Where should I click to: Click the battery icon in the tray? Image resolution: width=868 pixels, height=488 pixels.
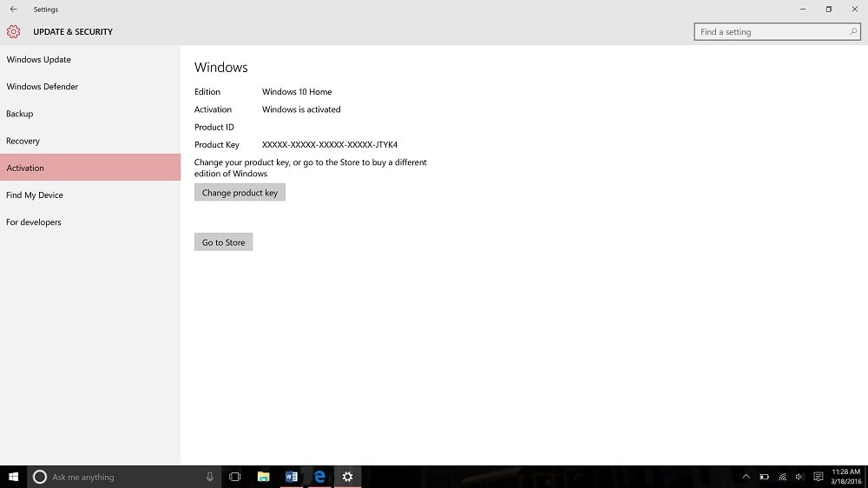click(x=765, y=477)
